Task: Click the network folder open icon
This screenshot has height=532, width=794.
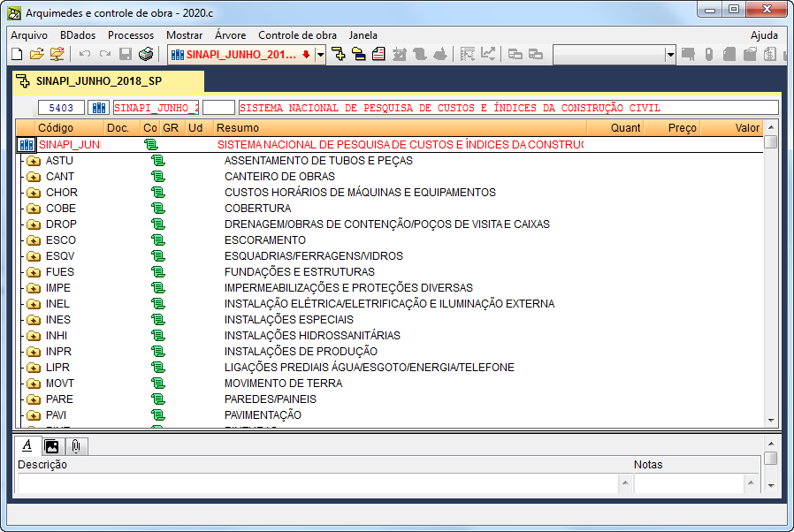Action: tap(57, 54)
